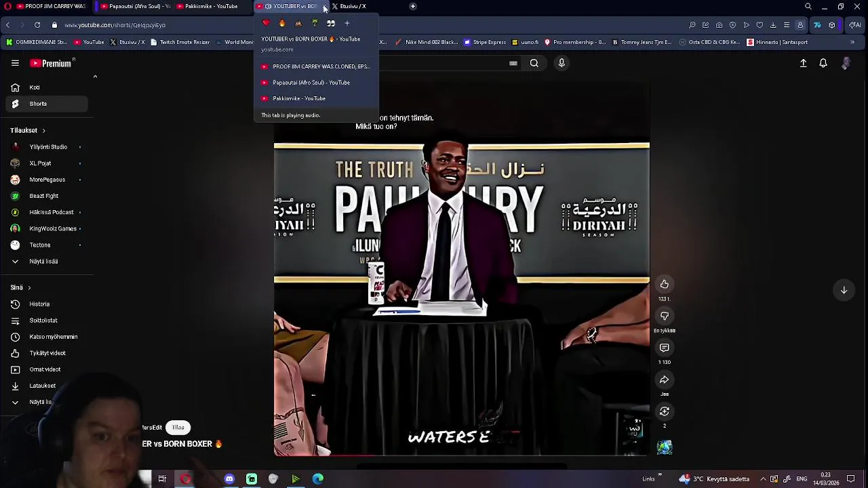This screenshot has width=868, height=488.
Task: Show hidden system tray icons
Action: [763, 479]
